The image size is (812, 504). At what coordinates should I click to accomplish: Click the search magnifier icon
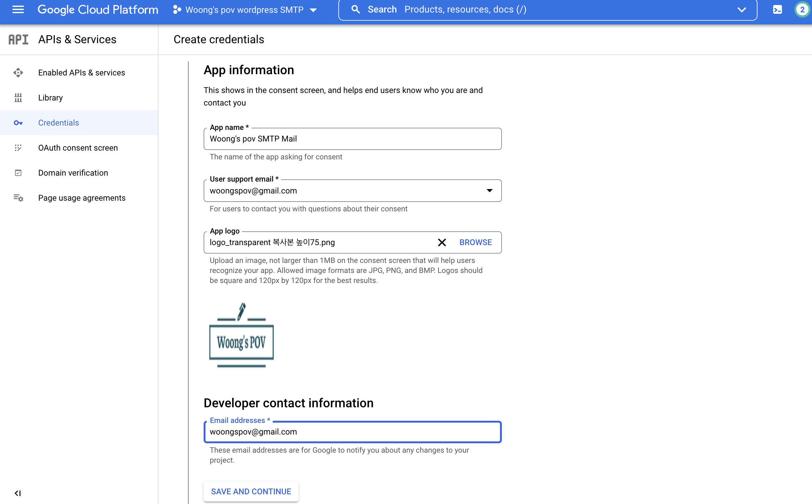pos(356,10)
